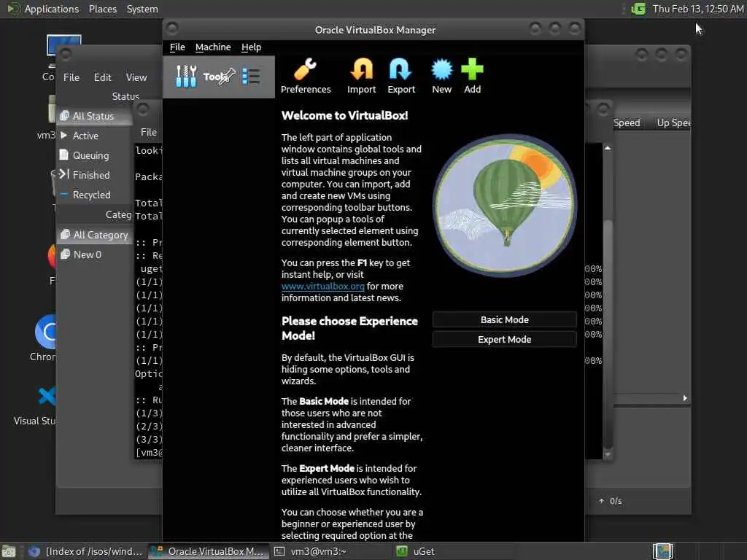The width and height of the screenshot is (747, 560).
Task: Create a New virtual machine
Action: pyautogui.click(x=441, y=76)
